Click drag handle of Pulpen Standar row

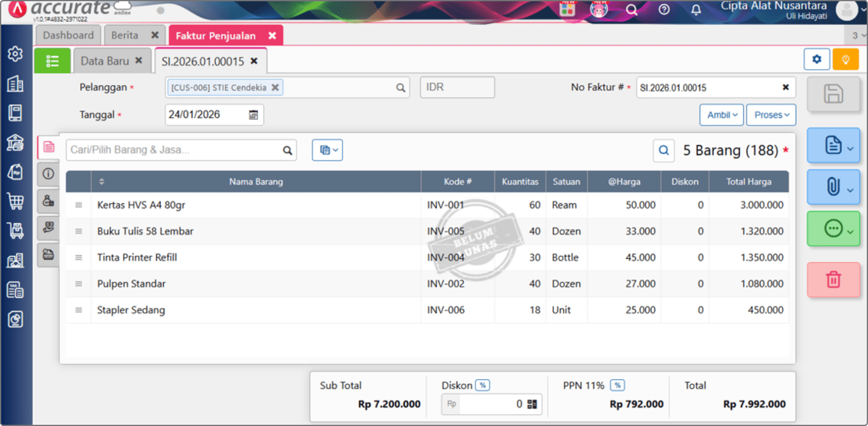pyautogui.click(x=79, y=284)
